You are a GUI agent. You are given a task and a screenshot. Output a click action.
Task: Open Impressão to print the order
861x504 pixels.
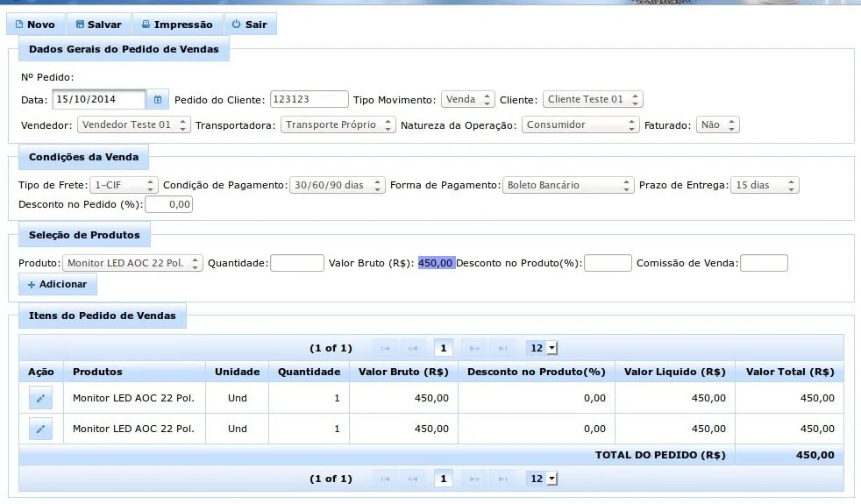(177, 25)
